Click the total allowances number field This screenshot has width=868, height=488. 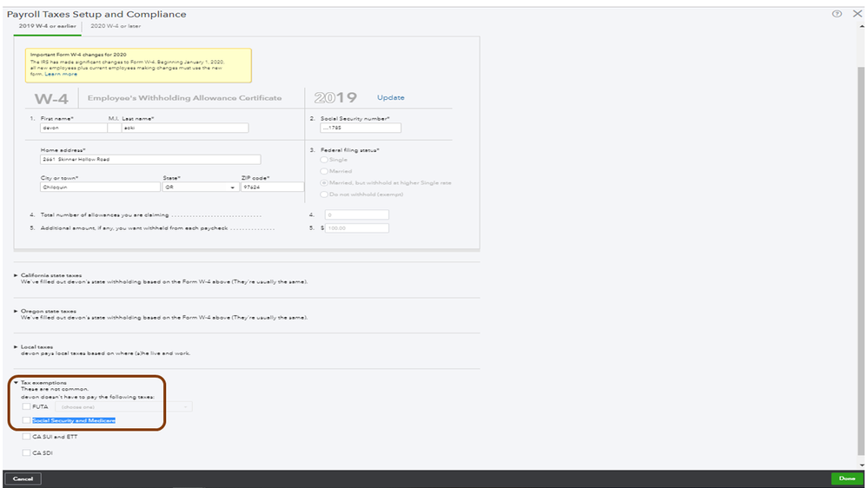(x=356, y=214)
